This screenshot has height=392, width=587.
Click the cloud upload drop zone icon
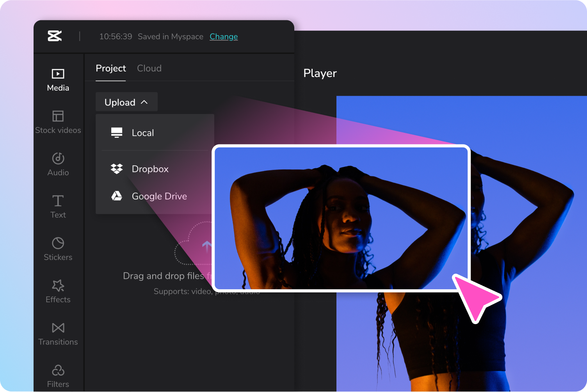point(193,243)
